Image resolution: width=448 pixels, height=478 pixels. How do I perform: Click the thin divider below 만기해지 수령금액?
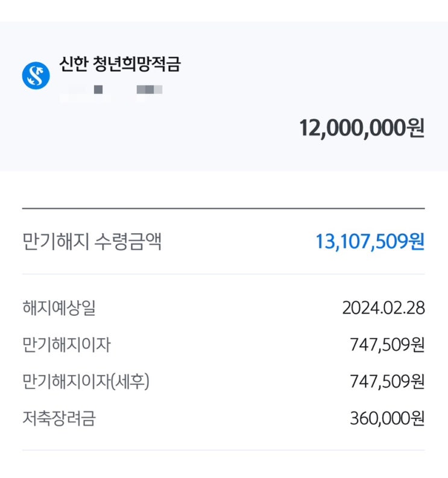click(x=223, y=274)
